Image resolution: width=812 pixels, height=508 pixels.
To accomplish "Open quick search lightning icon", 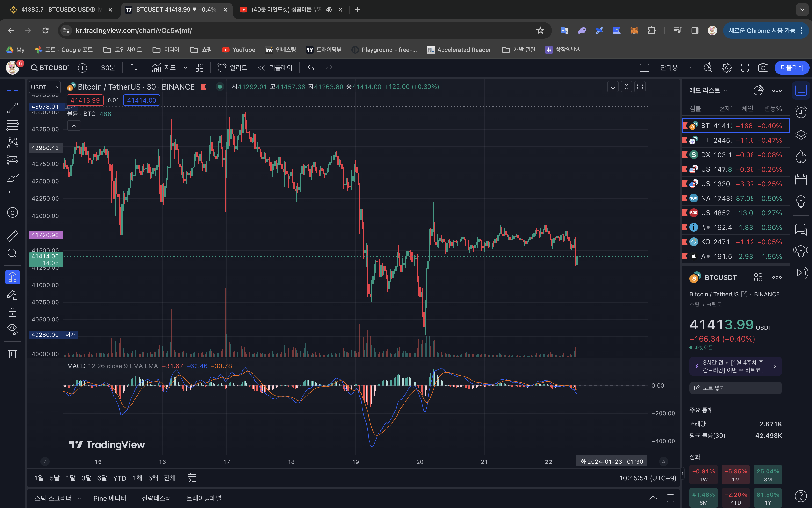I will point(708,68).
